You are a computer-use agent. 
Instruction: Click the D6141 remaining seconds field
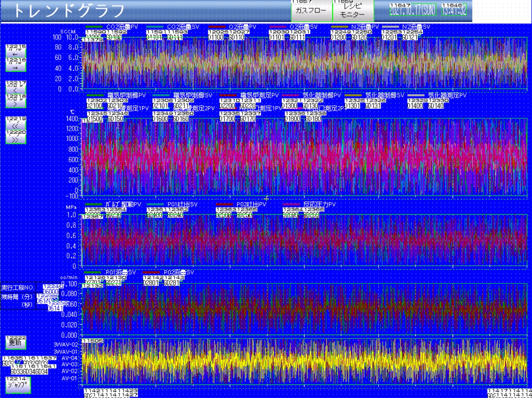tap(55, 308)
